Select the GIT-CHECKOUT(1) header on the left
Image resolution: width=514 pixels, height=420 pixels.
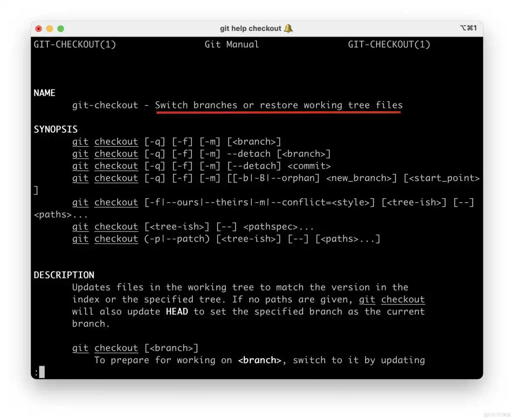click(75, 44)
